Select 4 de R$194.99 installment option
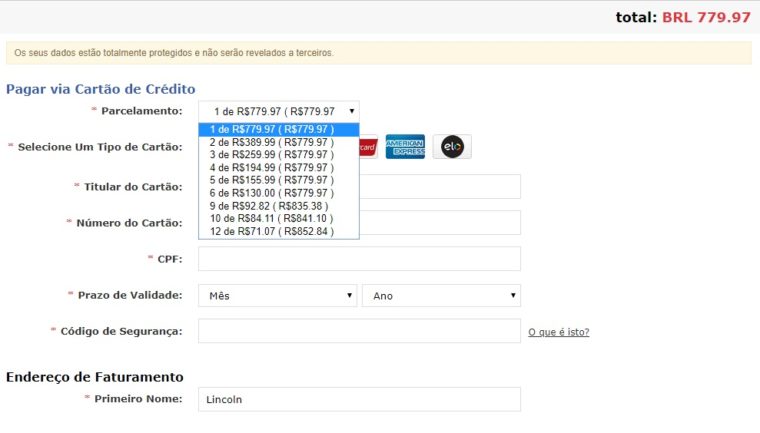Screen dimensions: 760x433 pos(279,168)
